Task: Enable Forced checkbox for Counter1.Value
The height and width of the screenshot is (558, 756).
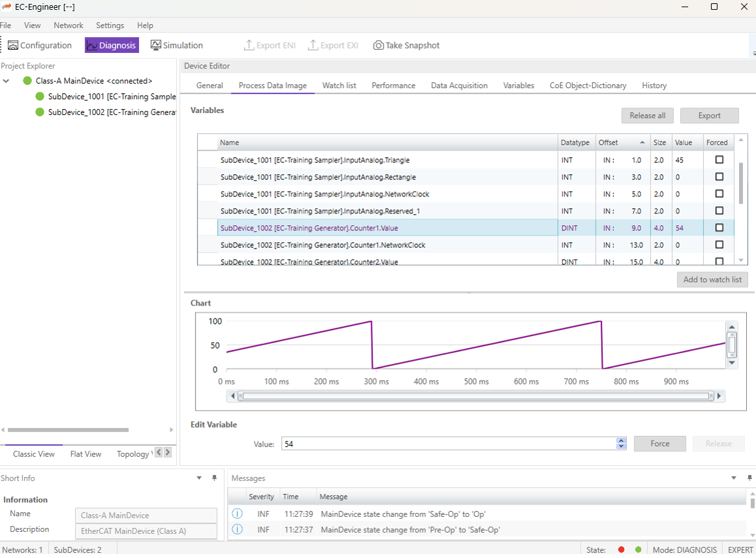Action: (x=719, y=228)
